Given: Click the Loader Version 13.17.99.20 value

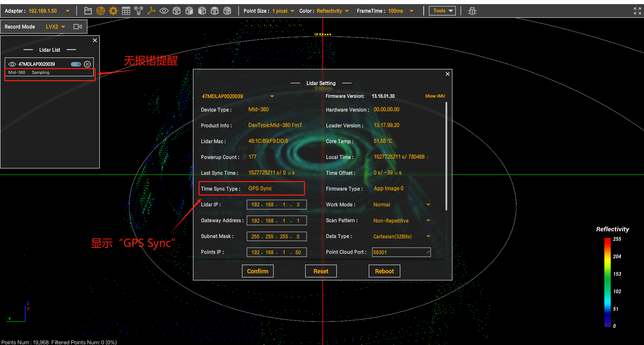Looking at the screenshot, I should tap(387, 125).
